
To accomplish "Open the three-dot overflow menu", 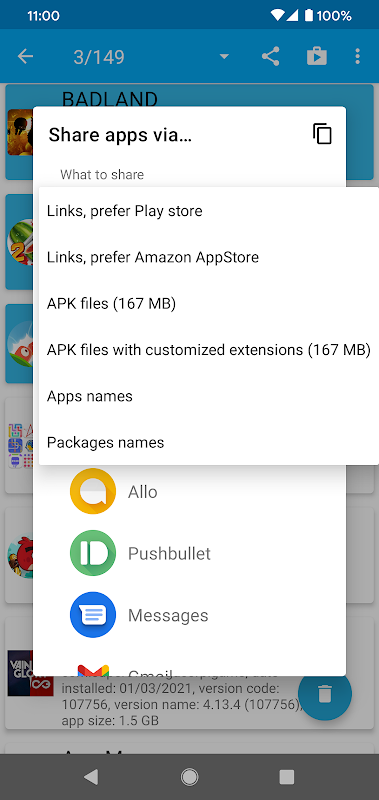I will pyautogui.click(x=358, y=57).
